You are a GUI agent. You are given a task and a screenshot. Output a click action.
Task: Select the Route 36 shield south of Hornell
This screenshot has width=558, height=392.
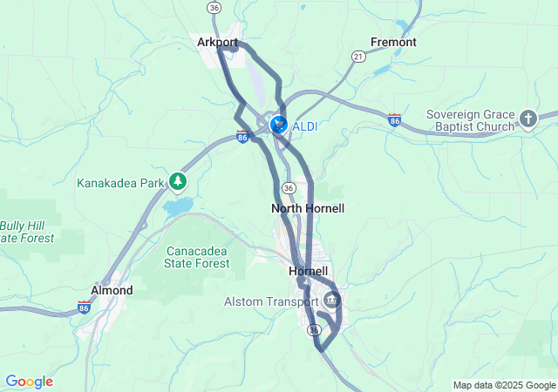(x=314, y=330)
